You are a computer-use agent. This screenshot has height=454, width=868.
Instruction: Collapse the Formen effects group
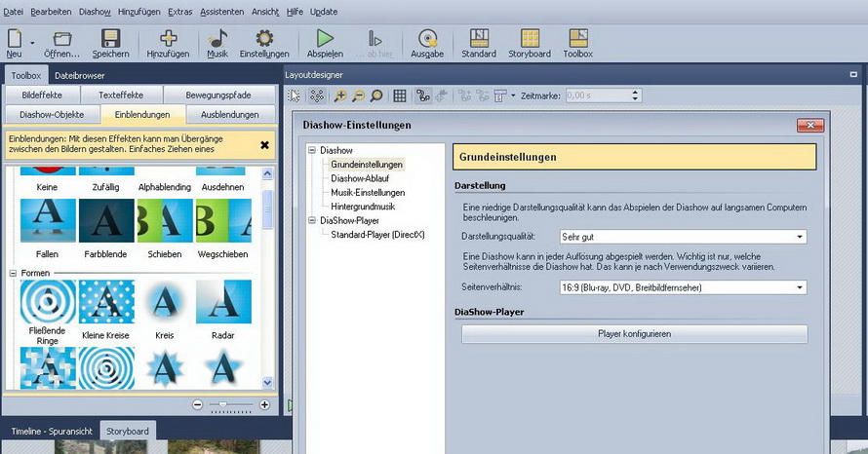(14, 273)
